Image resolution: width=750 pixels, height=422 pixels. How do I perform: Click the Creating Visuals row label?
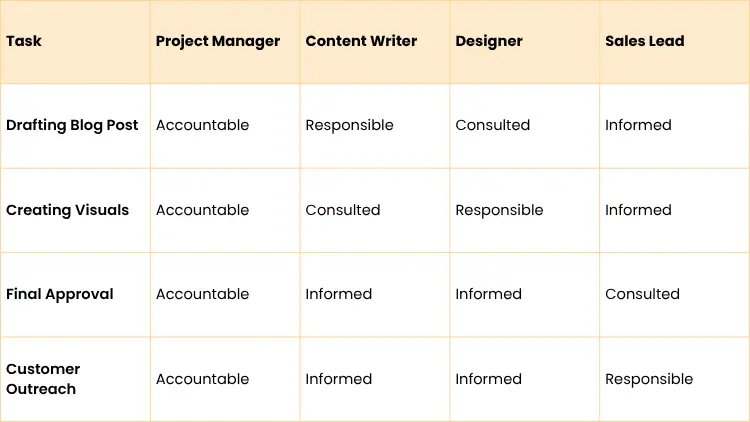click(x=67, y=210)
